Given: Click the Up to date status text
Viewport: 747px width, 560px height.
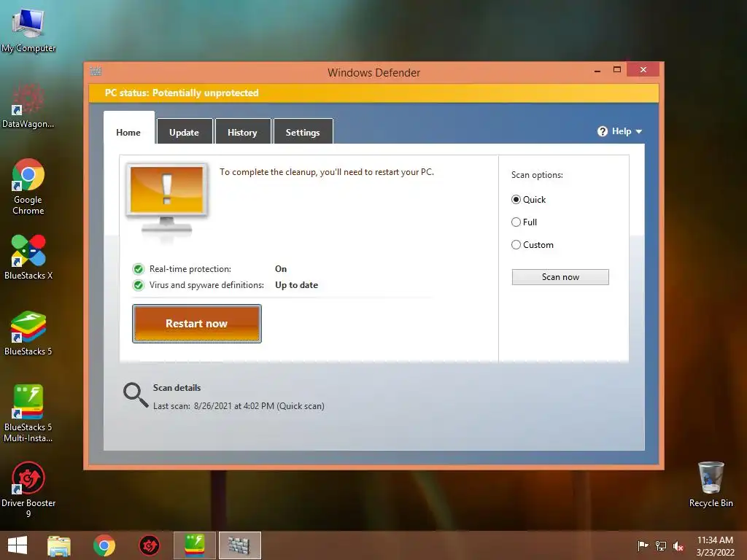Looking at the screenshot, I should click(296, 285).
